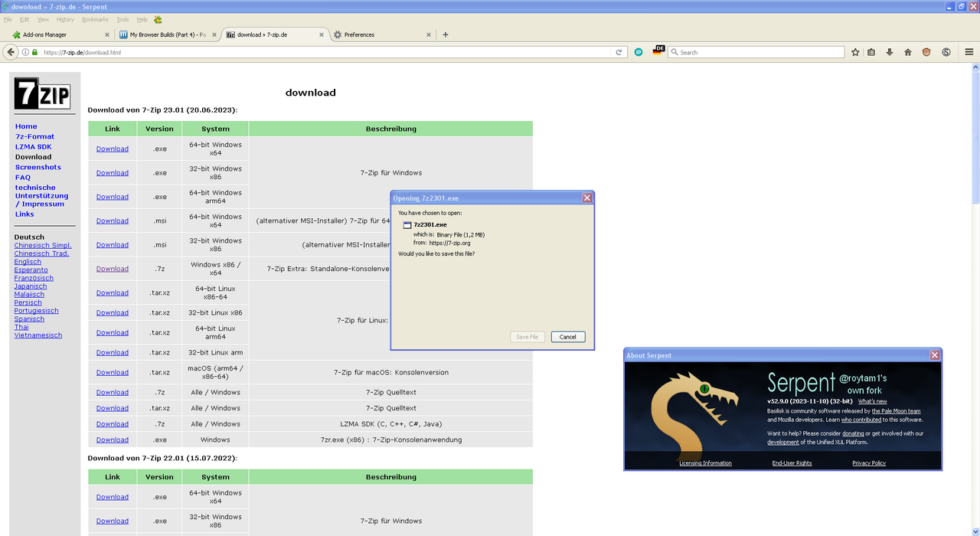Open the Help menu
Image resolution: width=980 pixels, height=536 pixels.
tap(142, 19)
